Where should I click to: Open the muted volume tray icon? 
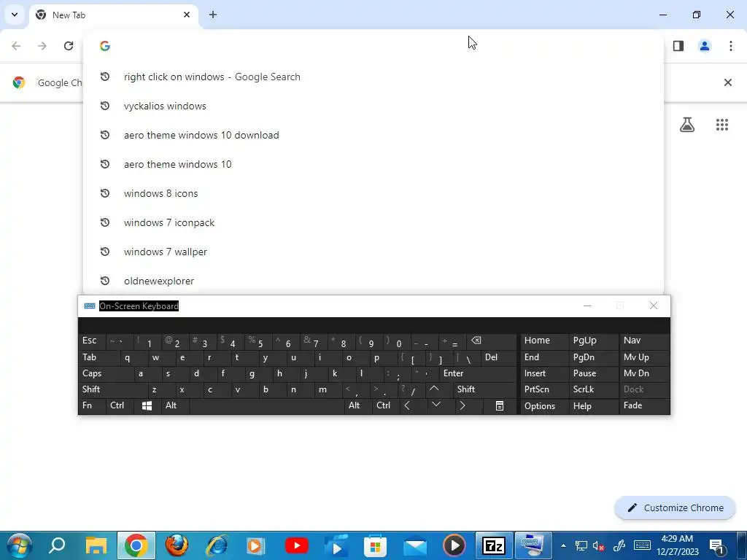598,545
